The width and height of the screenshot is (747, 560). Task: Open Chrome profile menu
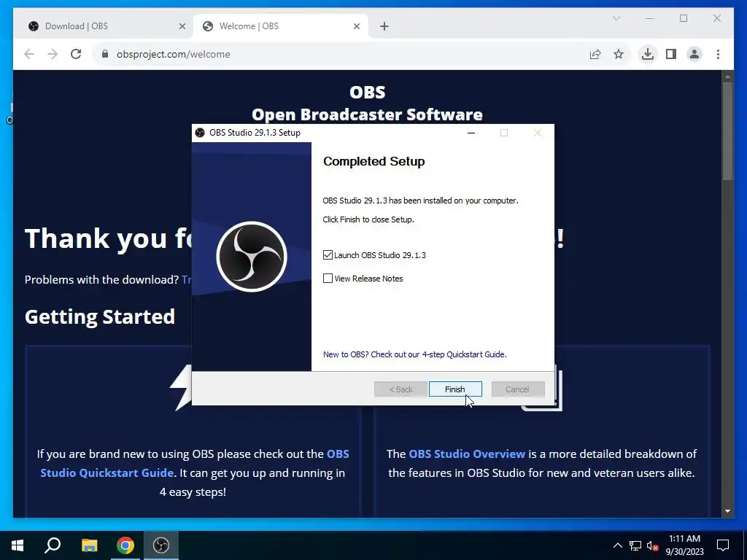[694, 54]
